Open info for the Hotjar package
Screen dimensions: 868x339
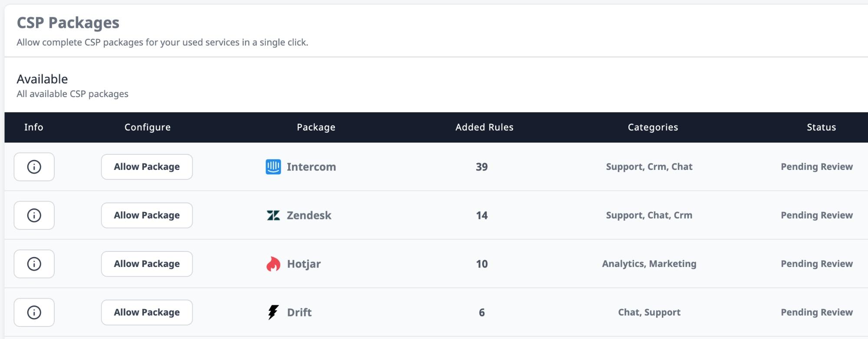(x=34, y=264)
